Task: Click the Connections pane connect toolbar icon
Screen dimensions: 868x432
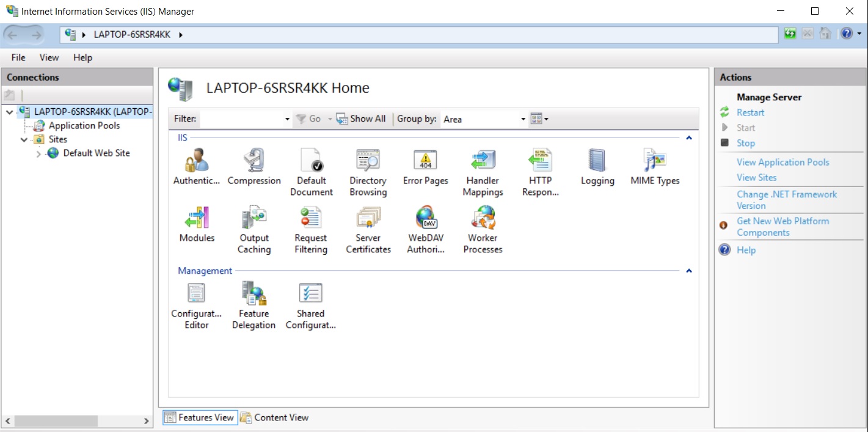Action: click(x=9, y=95)
